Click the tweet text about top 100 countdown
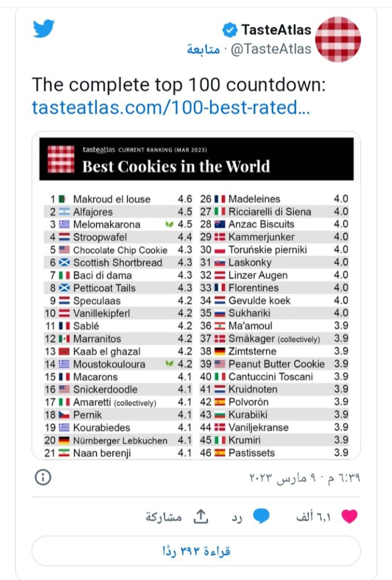This screenshot has height=580, width=392. pyautogui.click(x=178, y=84)
